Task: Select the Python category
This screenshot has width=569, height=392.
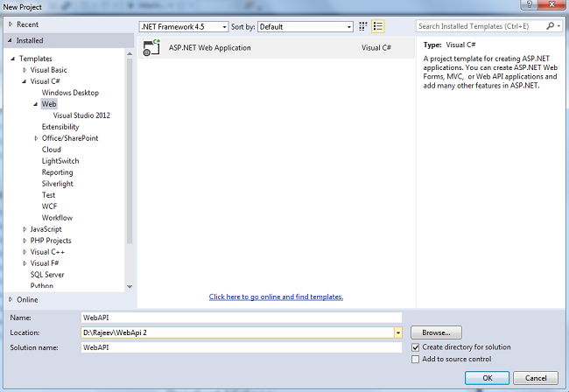Action: click(42, 286)
